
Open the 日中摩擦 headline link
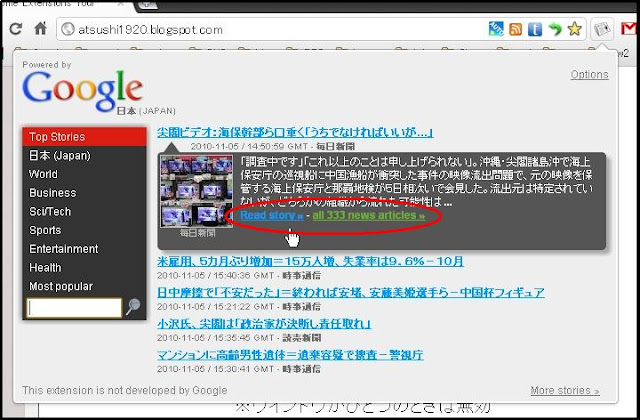click(351, 292)
